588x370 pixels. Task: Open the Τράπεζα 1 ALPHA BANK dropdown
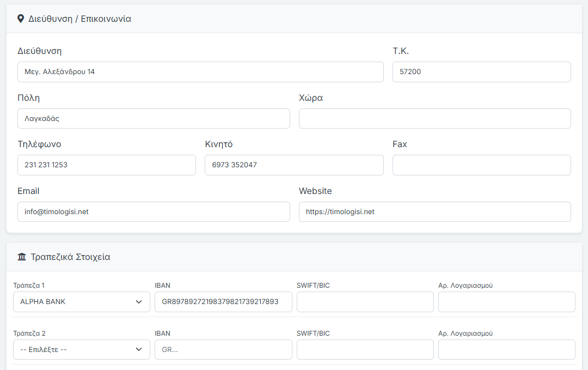click(x=82, y=302)
